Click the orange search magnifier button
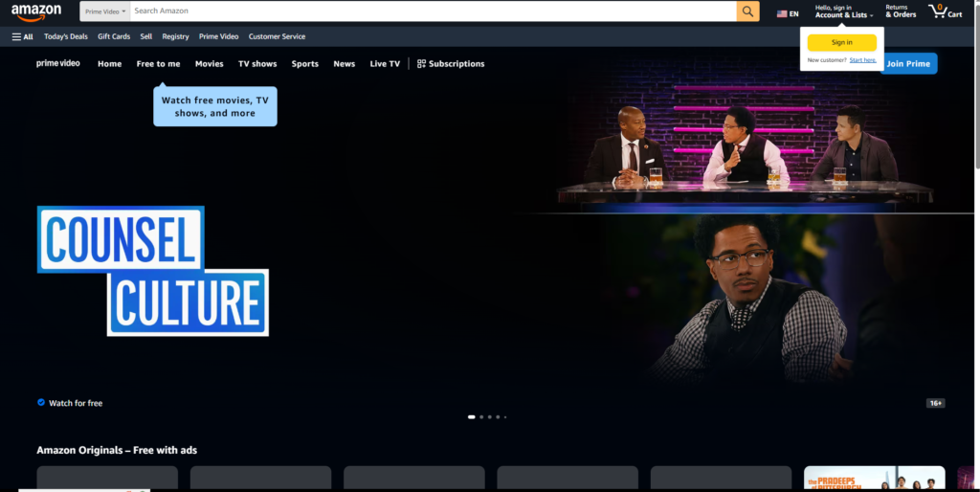 tap(748, 11)
